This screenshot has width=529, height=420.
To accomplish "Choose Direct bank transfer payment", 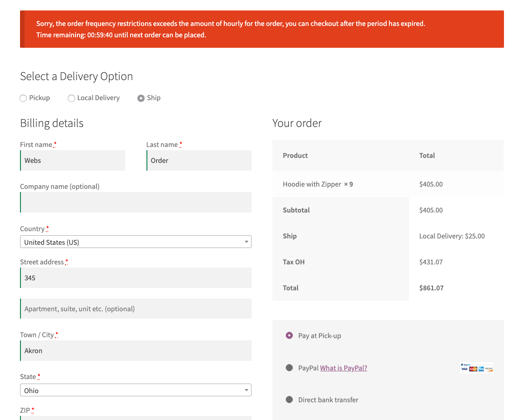I will [x=289, y=400].
